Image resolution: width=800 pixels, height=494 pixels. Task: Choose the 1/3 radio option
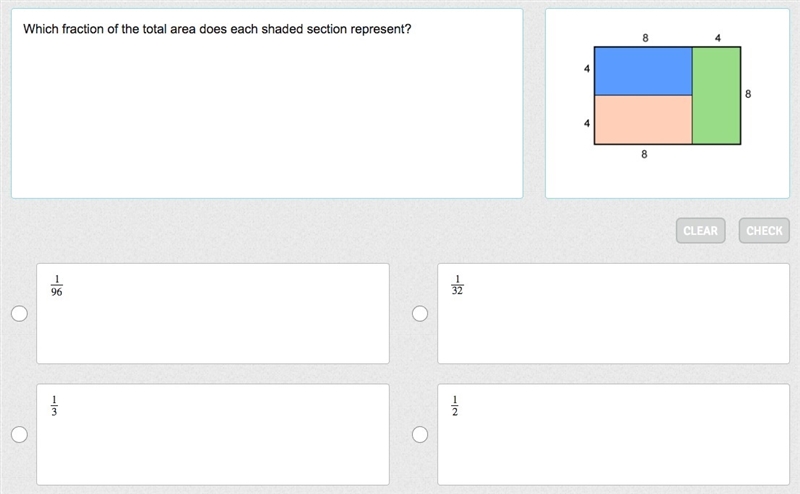click(x=19, y=434)
